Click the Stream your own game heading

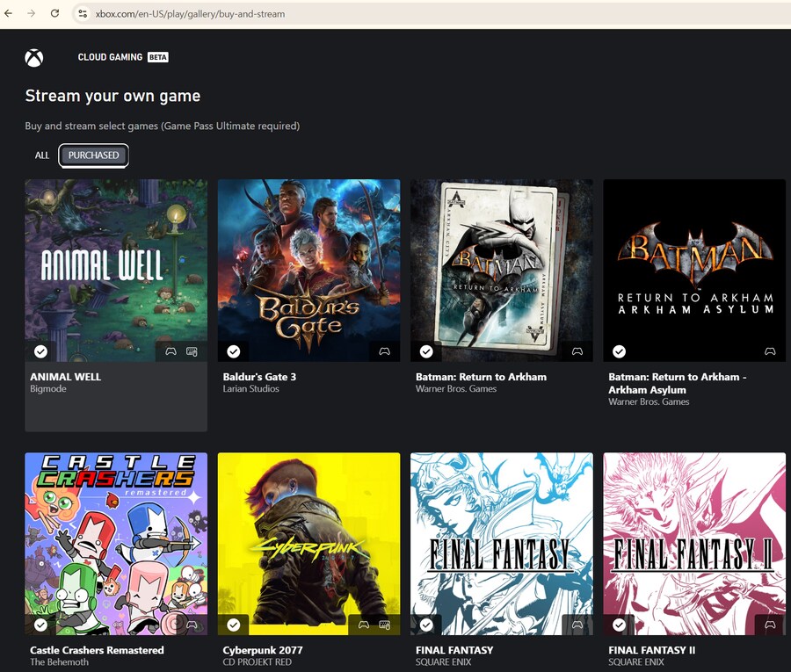112,96
